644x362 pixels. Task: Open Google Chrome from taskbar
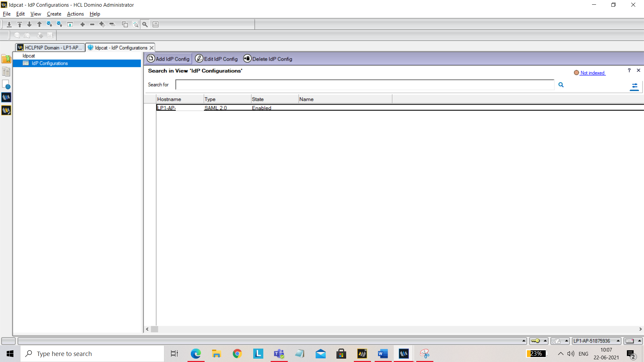tap(237, 354)
